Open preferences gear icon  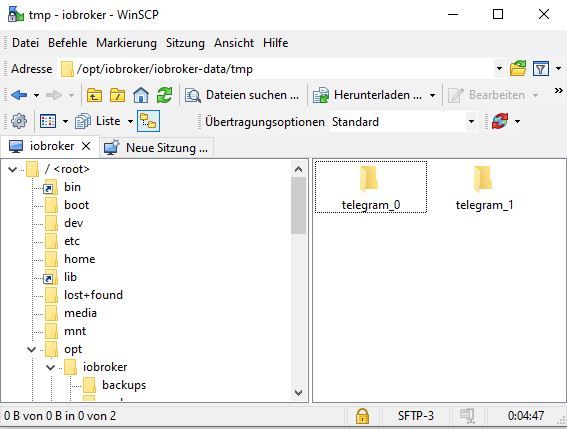19,121
